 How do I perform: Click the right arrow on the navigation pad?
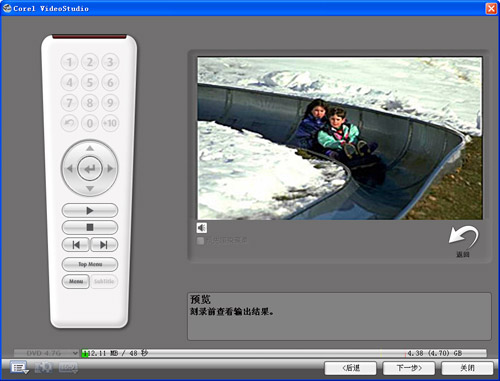(x=110, y=169)
